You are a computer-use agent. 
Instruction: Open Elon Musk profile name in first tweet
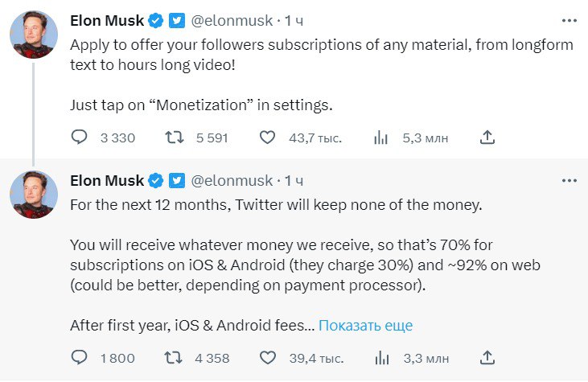click(x=107, y=20)
